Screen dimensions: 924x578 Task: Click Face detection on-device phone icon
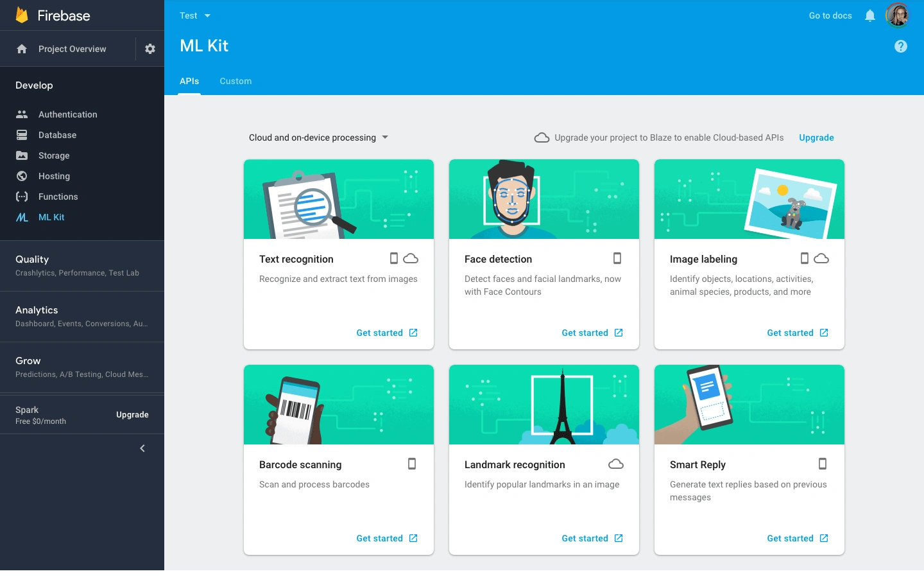click(617, 258)
